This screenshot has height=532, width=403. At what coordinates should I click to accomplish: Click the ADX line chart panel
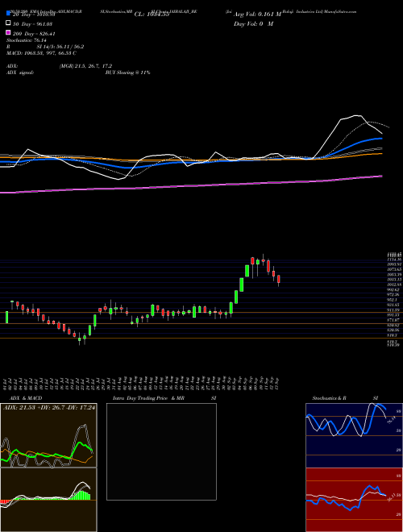click(x=48, y=435)
